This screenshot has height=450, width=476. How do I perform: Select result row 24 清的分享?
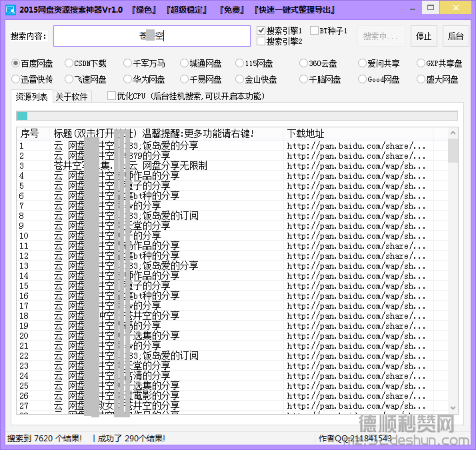[232, 375]
